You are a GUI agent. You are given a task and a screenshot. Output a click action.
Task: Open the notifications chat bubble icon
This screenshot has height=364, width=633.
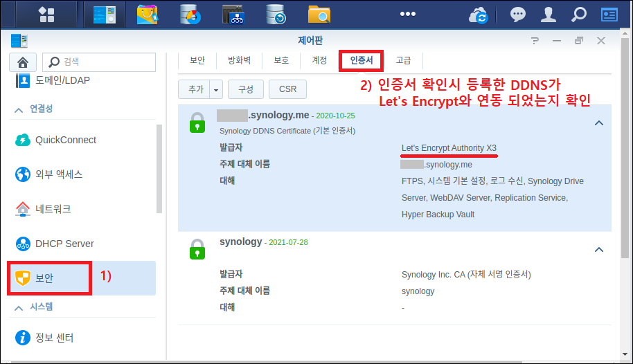(x=517, y=15)
